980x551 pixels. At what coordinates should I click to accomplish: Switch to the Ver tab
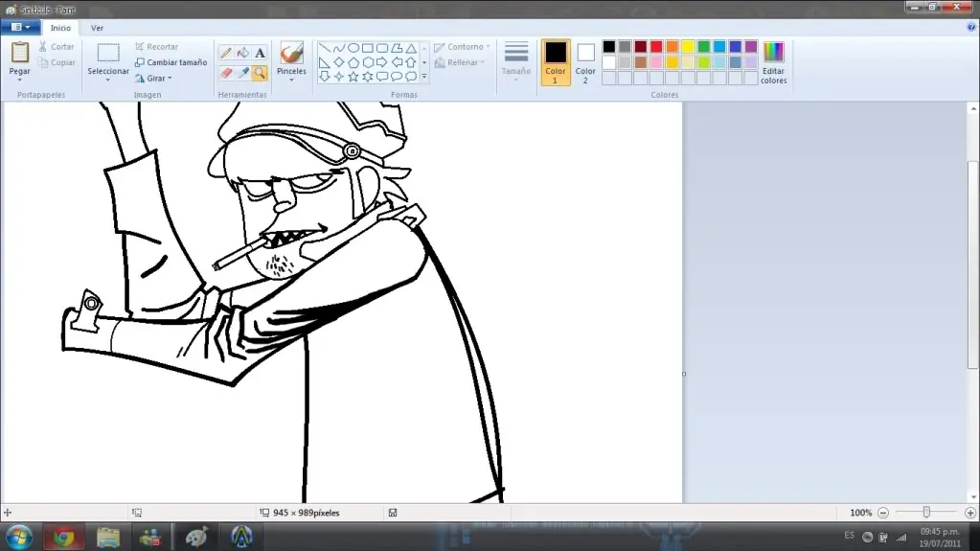(x=97, y=28)
